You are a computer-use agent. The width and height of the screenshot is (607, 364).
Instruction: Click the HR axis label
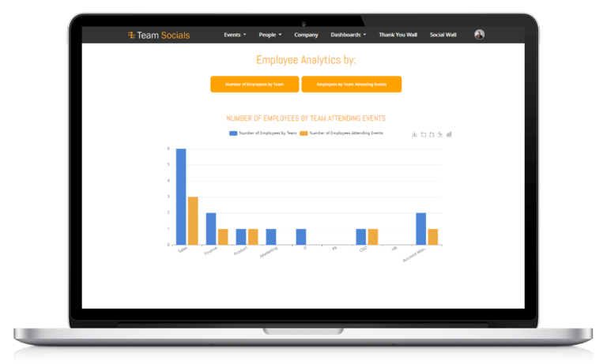[x=394, y=249]
